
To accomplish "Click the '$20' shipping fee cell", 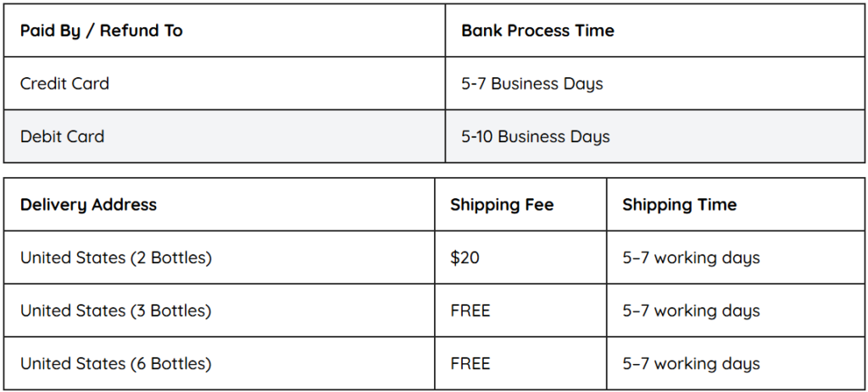I will (520, 257).
